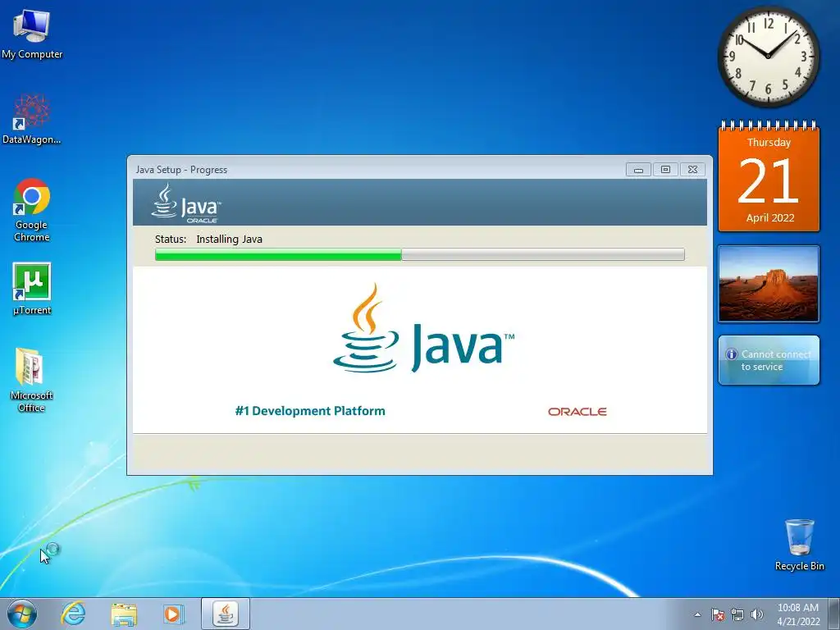This screenshot has height=630, width=840.
Task: Click the 'Cannot connect to service' gadget
Action: pyautogui.click(x=769, y=360)
